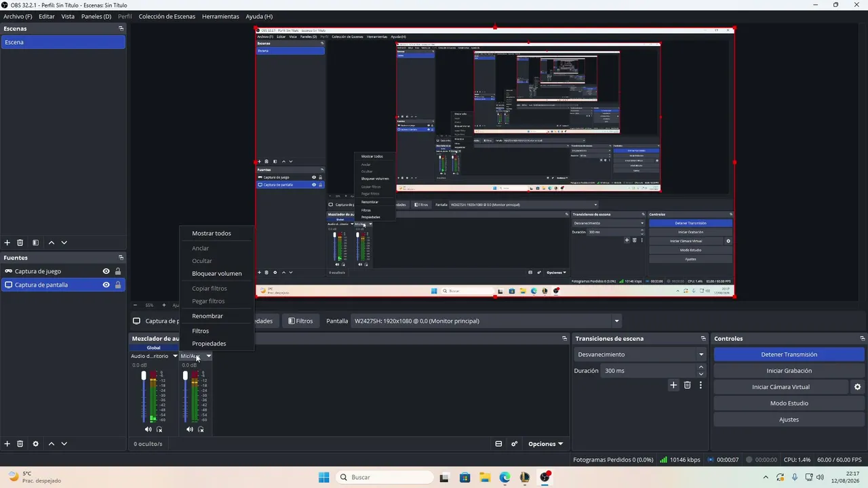
Task: Open the Archivo menu
Action: (18, 16)
